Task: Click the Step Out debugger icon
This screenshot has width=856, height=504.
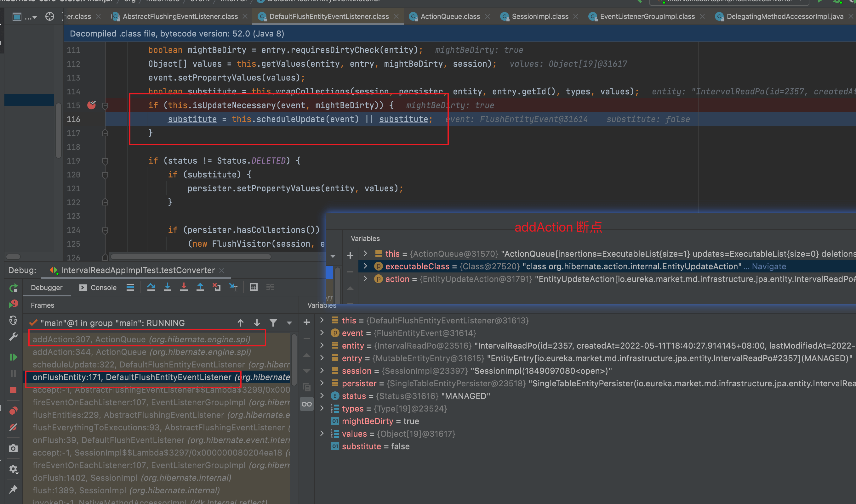Action: point(200,287)
